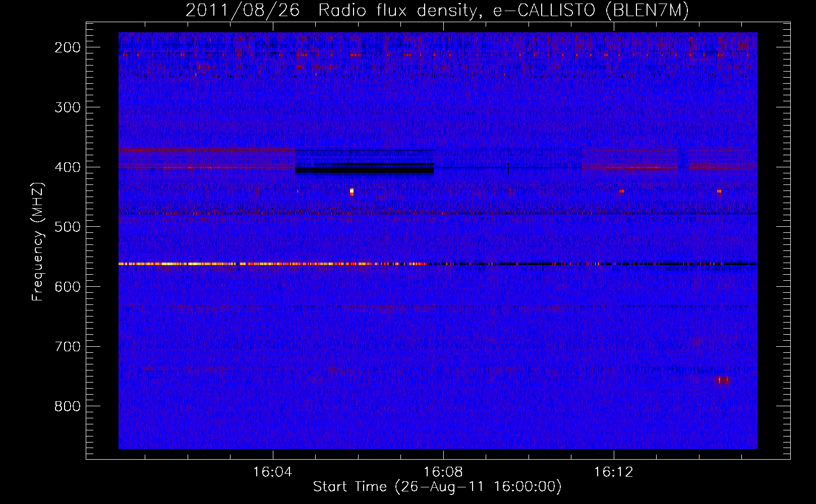Click the 800 frequency tick label

click(68, 406)
